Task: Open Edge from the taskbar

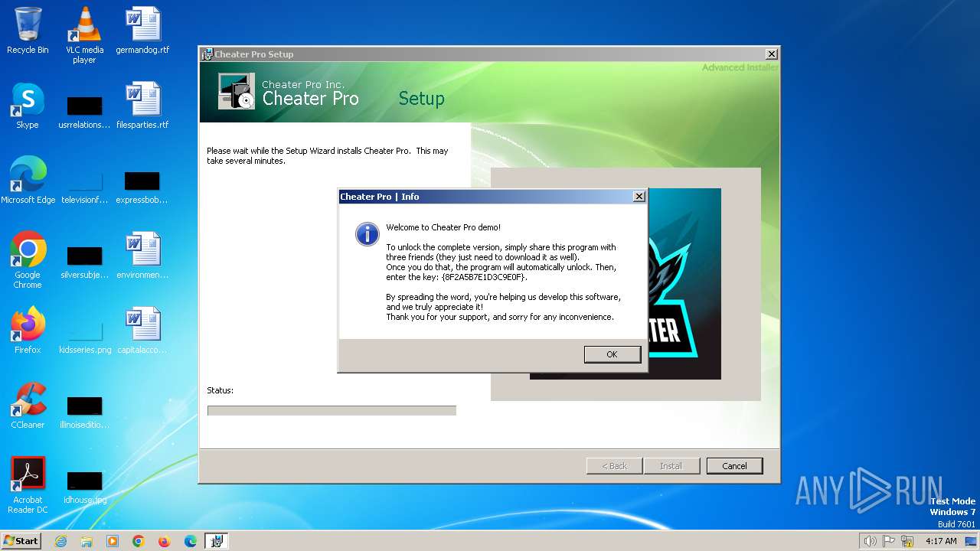Action: tap(191, 541)
